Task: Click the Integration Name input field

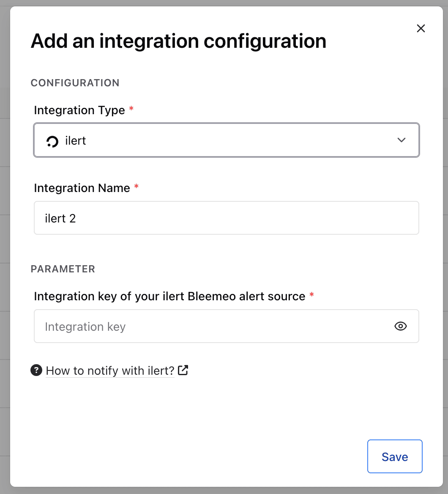Action: tap(227, 218)
